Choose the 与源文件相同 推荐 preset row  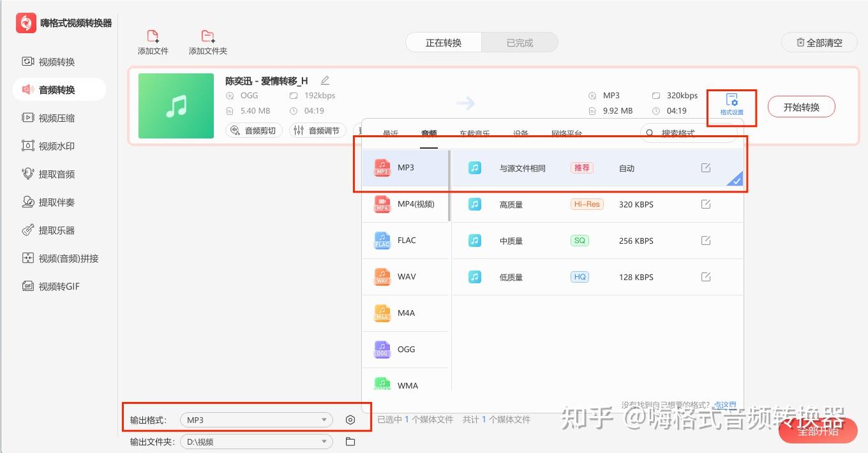tap(598, 168)
